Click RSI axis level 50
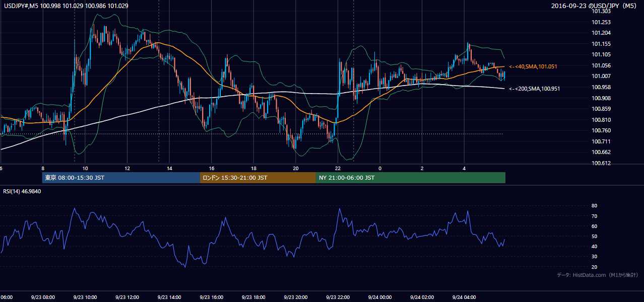 (x=595, y=236)
